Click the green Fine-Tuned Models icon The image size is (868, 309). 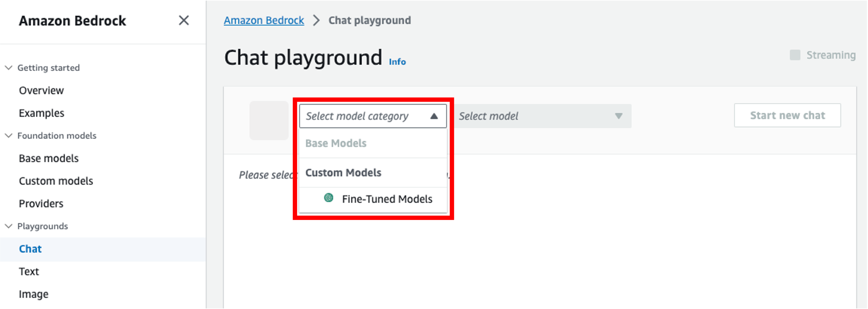328,198
